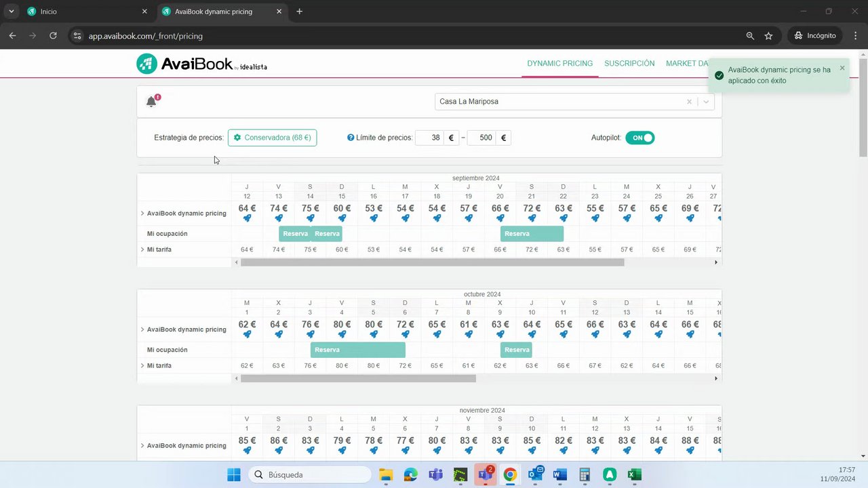
Task: Open Excel from taskbar
Action: pos(635,474)
